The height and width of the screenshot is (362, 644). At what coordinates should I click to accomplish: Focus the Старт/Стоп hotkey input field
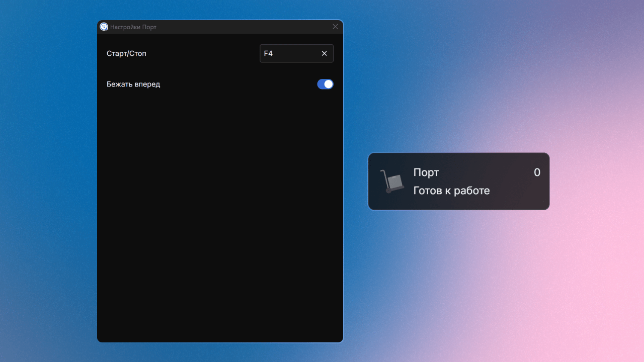pyautogui.click(x=289, y=53)
